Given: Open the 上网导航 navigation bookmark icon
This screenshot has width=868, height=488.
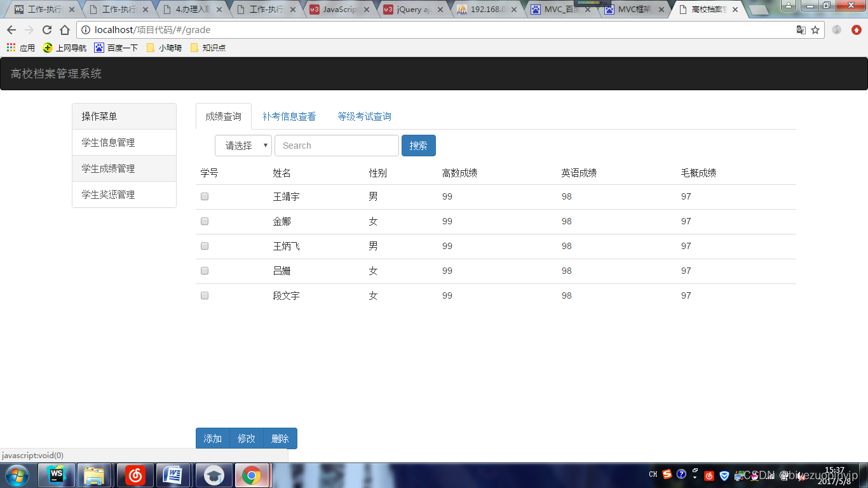Looking at the screenshot, I should pos(46,47).
